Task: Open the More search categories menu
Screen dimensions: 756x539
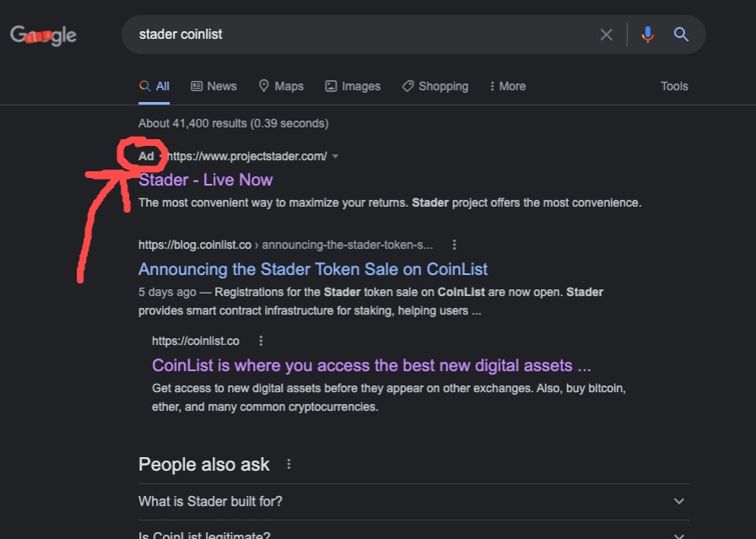Action: click(x=507, y=86)
